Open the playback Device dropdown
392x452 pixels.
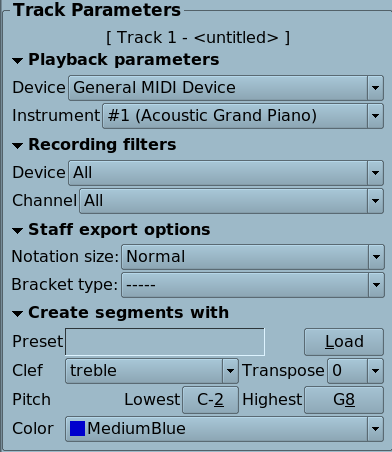tap(226, 88)
